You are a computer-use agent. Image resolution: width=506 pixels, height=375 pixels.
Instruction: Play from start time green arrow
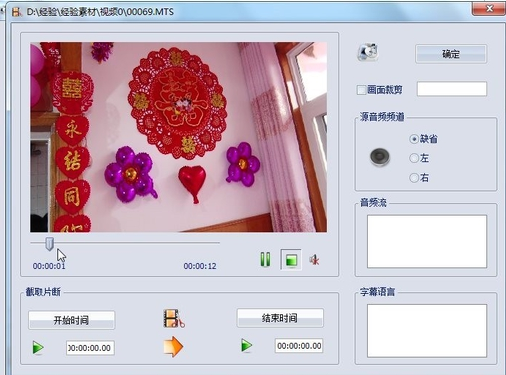tap(38, 348)
